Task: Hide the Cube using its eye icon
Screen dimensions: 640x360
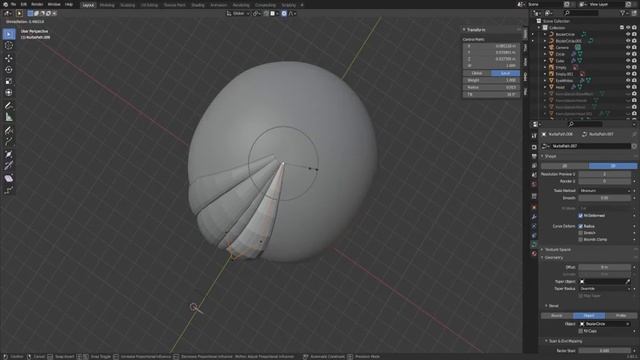Action: (628, 61)
